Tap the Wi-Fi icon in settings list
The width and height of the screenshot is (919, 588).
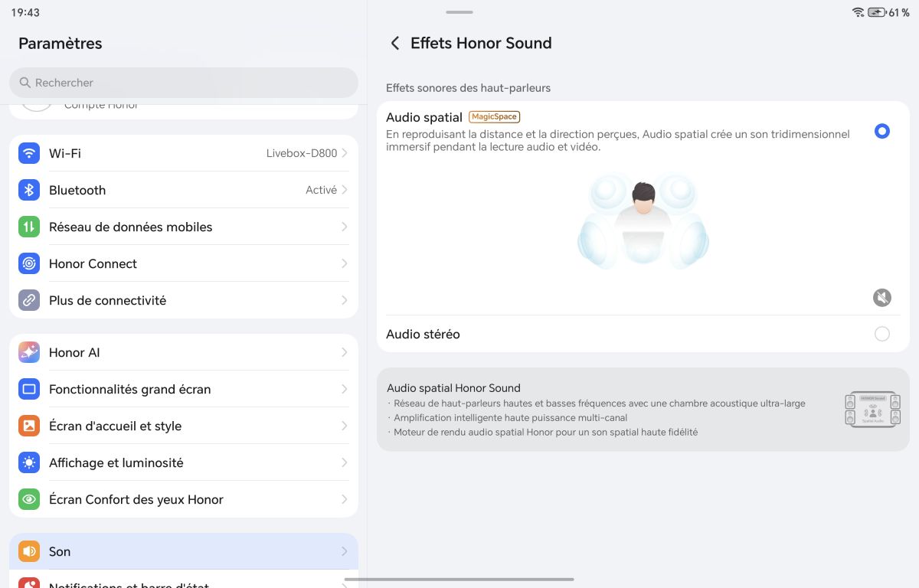29,153
